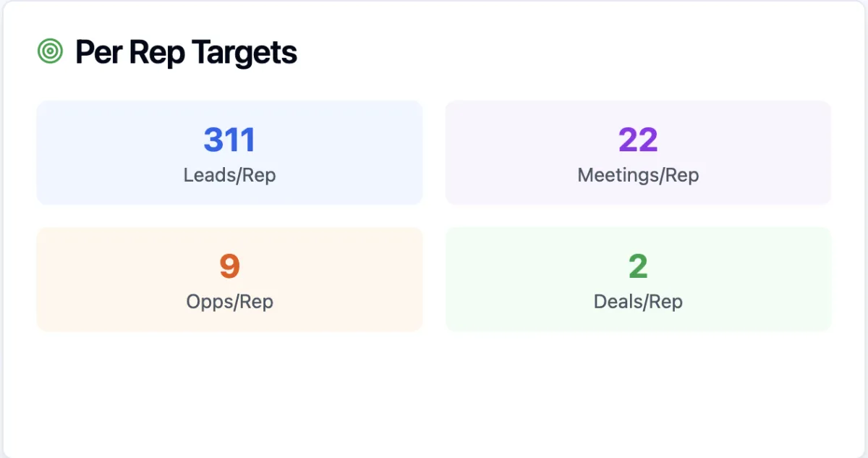Click the orange number 9

coord(229,266)
